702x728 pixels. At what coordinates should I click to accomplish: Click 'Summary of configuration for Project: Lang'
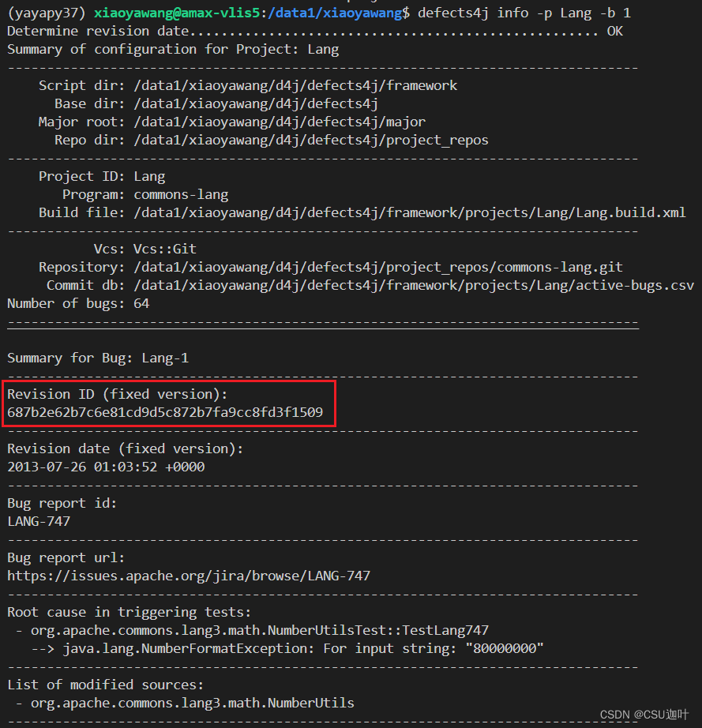pos(173,49)
